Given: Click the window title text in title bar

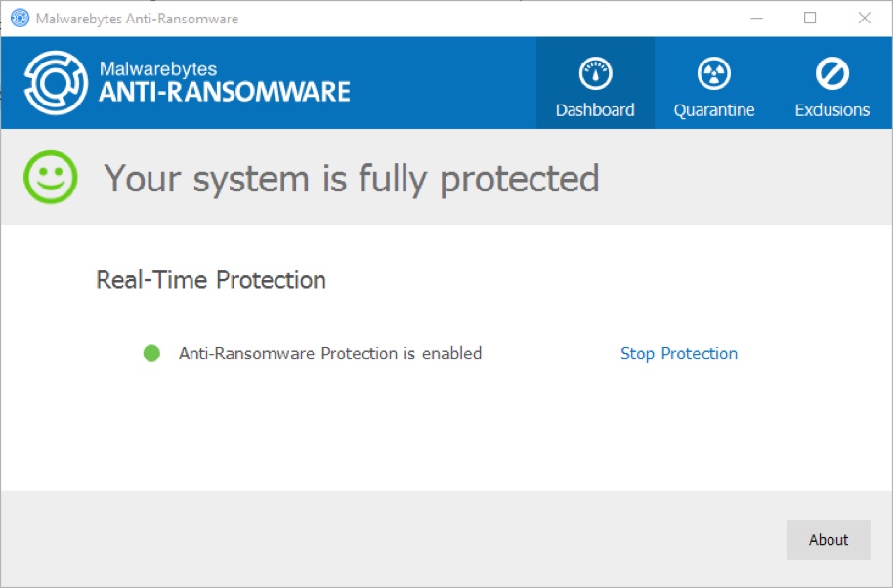Looking at the screenshot, I should (x=137, y=19).
